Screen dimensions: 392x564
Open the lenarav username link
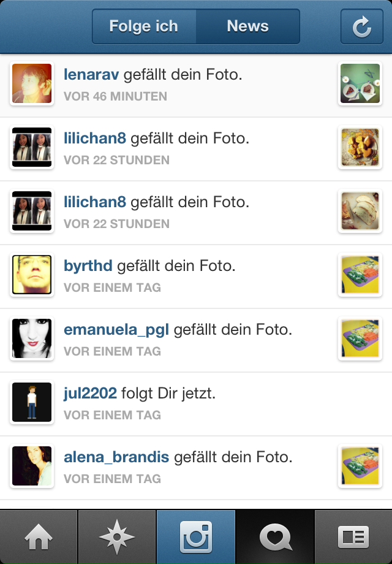pos(91,74)
